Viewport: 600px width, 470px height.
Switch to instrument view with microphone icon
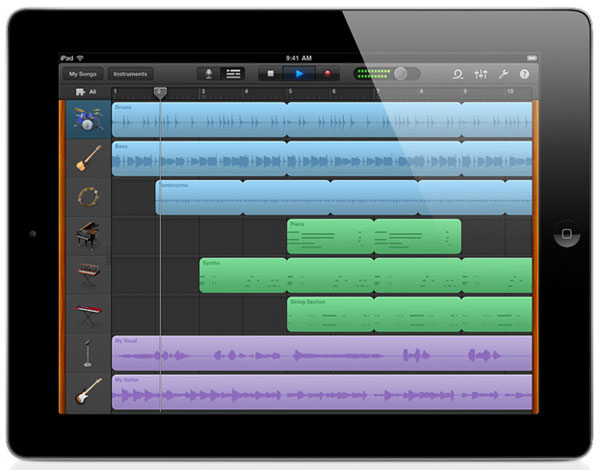pos(209,73)
